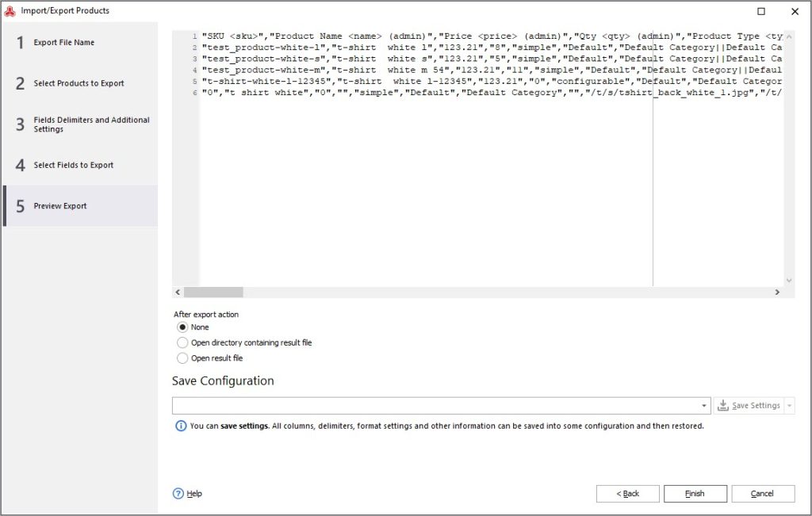
Task: Open the Save Settings split-button arrow
Action: click(x=789, y=406)
